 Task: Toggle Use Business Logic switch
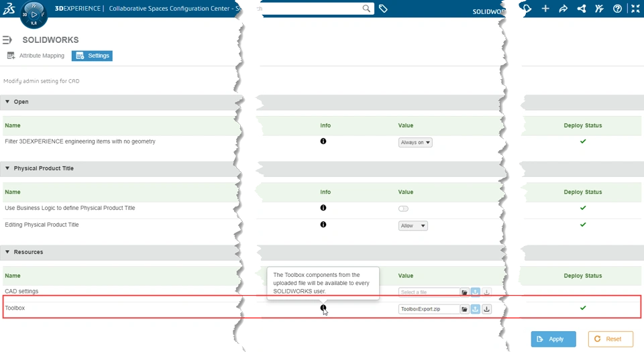403,209
